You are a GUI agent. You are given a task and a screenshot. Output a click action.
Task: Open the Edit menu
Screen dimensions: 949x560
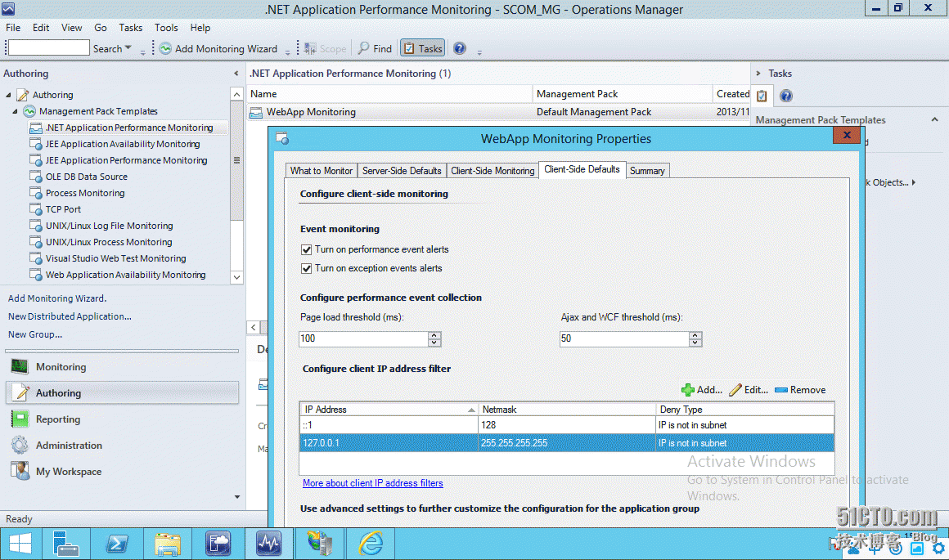coord(41,28)
